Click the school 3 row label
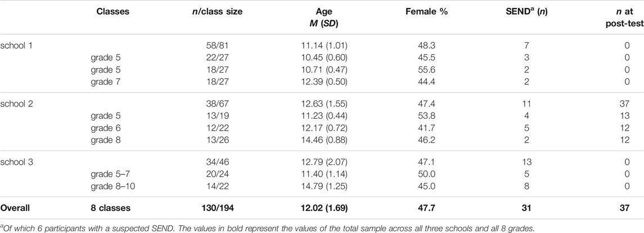Image resolution: width=644 pixels, height=233 pixels. pyautogui.click(x=17, y=162)
